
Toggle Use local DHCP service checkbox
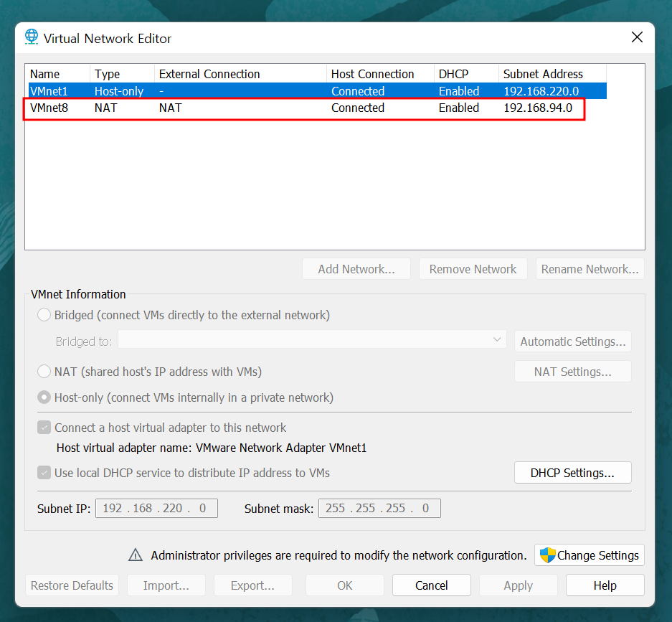pyautogui.click(x=44, y=472)
